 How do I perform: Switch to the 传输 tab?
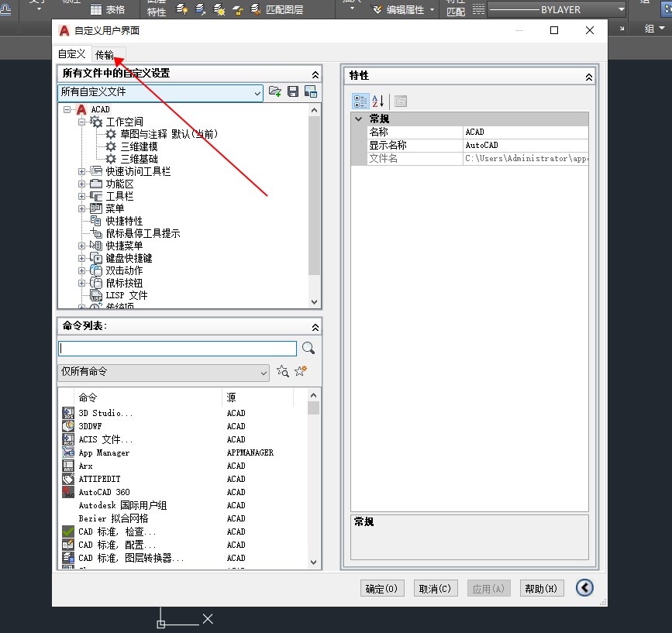105,54
